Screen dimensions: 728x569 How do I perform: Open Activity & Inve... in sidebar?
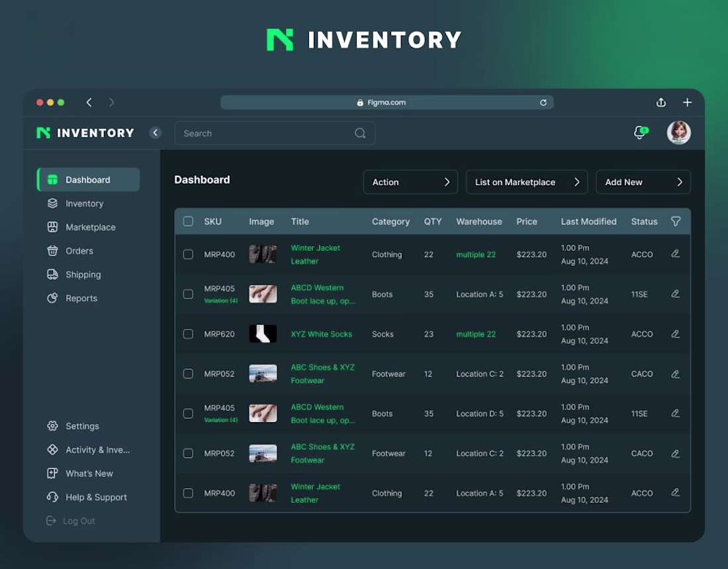pyautogui.click(x=97, y=449)
